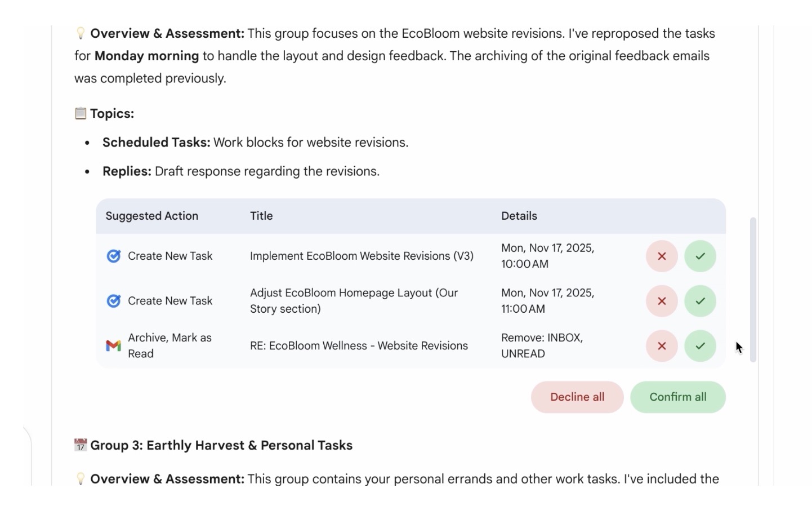Click the title RE: EcoBloom Wellness - Website Revisions

pos(359,346)
